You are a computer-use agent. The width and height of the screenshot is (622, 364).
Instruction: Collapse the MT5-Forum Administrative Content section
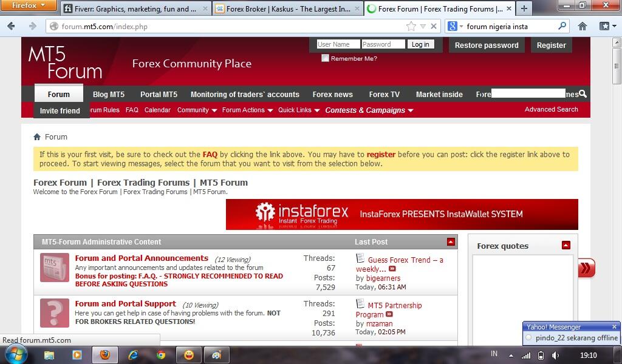point(451,241)
